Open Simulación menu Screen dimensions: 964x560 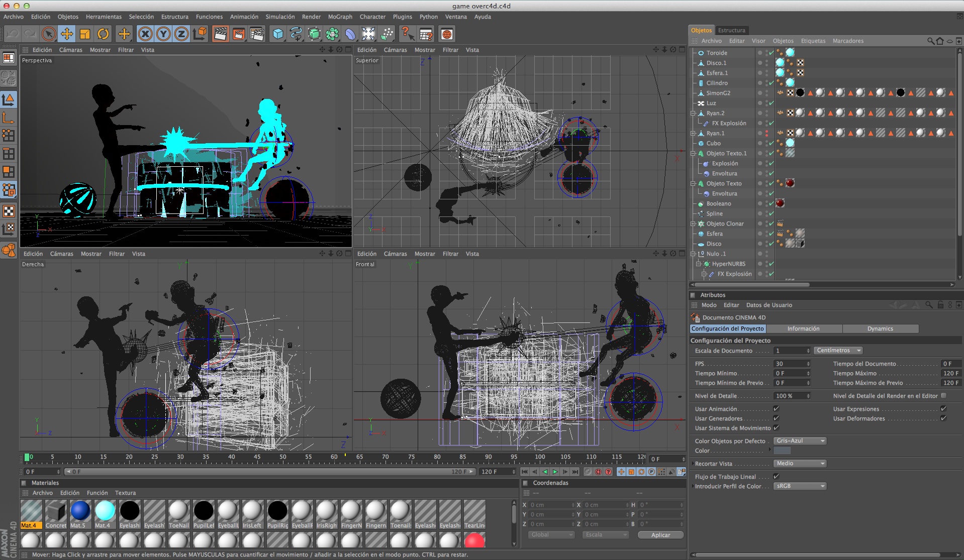[280, 17]
